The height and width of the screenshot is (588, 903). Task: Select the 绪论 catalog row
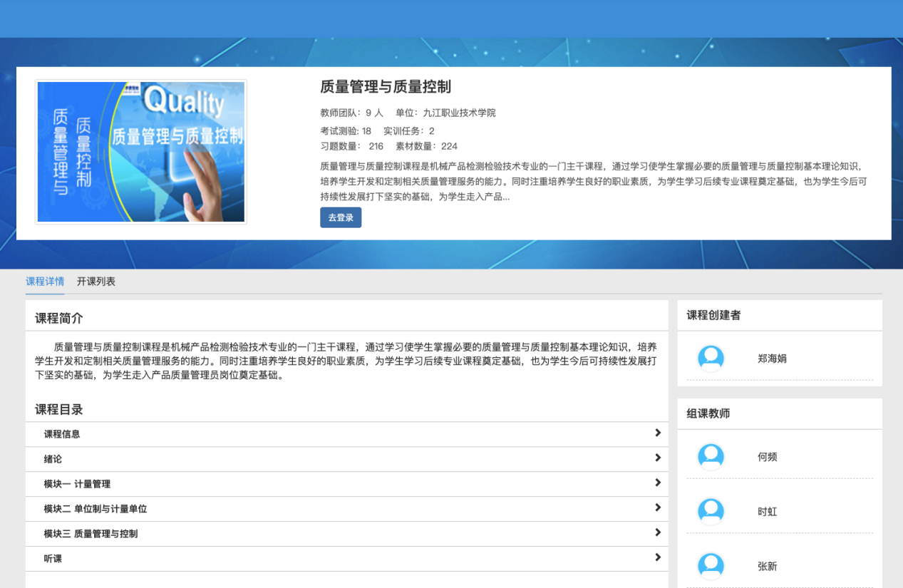tap(53, 459)
